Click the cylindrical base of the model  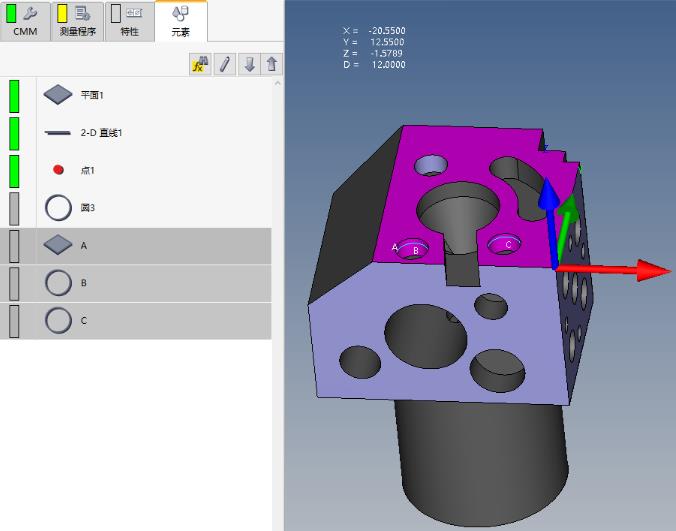coord(483,463)
